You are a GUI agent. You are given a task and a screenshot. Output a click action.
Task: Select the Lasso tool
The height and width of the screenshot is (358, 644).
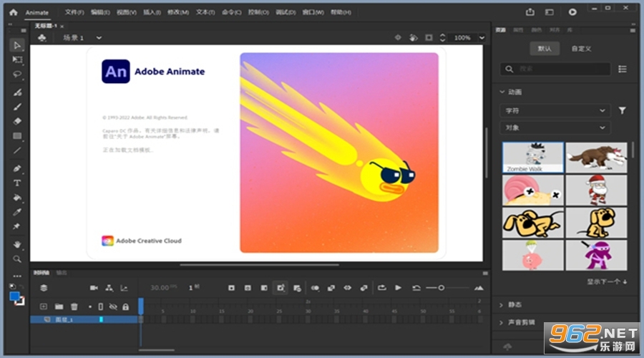pyautogui.click(x=17, y=74)
